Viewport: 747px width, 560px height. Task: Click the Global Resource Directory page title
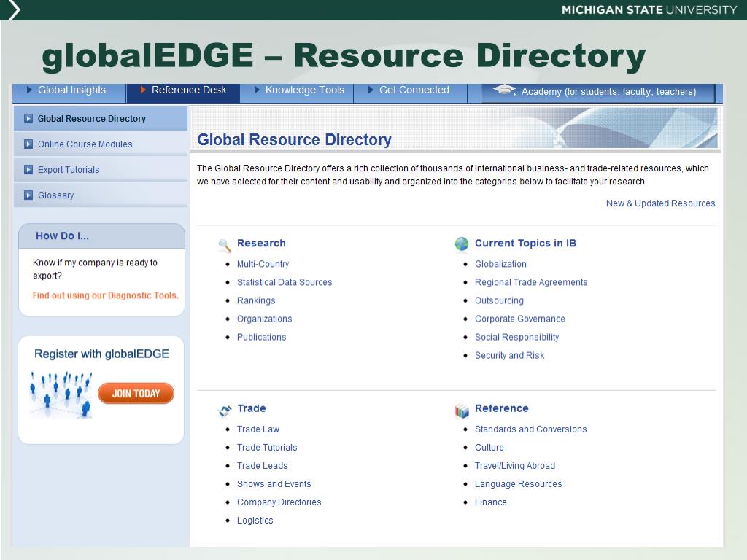pos(294,139)
